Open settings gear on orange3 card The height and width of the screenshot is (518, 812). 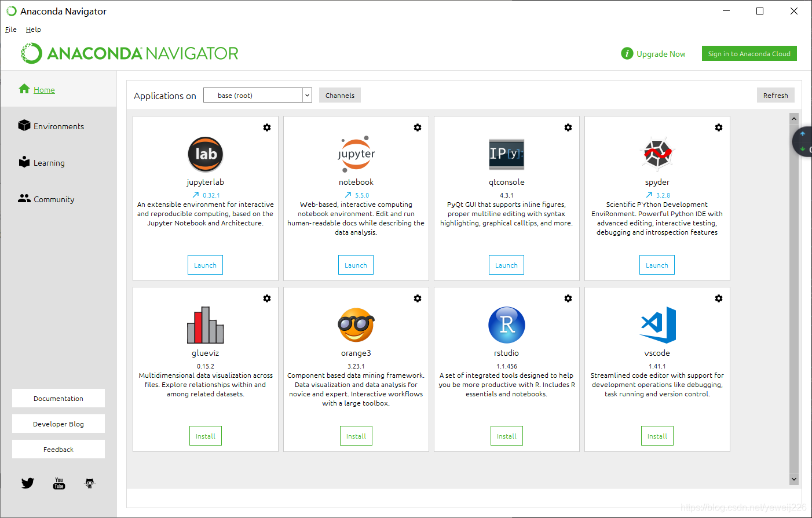418,298
